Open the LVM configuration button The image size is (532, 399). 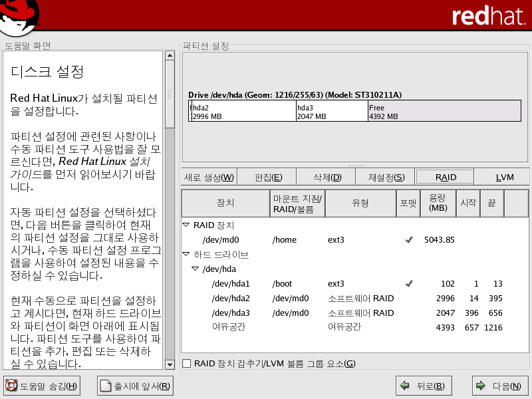pyautogui.click(x=504, y=177)
